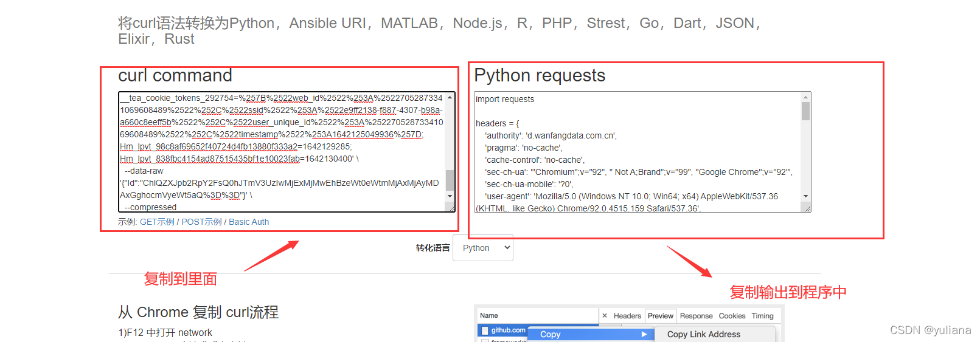Image resolution: width=980 pixels, height=342 pixels.
Task: Click the __tea_cookie_tokens line in curl box
Action: pos(281,98)
